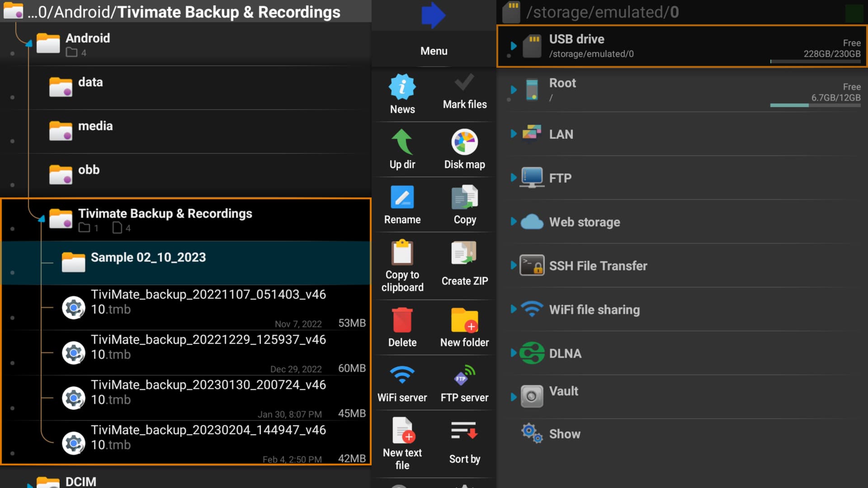The height and width of the screenshot is (488, 868).
Task: Collapse the Android folder
Action: (29, 44)
